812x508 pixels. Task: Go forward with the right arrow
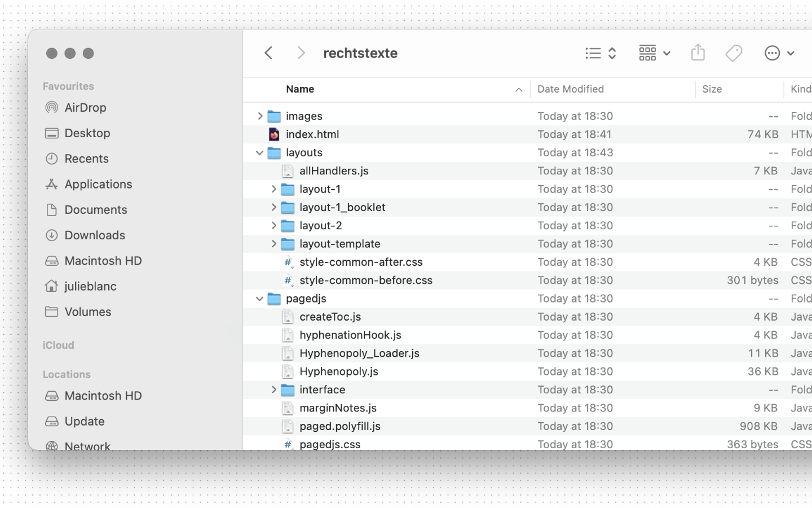[301, 53]
